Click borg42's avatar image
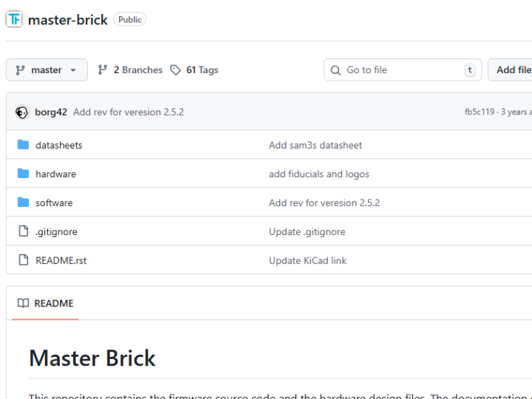Screen dimensions: 532x399 click(x=21, y=112)
